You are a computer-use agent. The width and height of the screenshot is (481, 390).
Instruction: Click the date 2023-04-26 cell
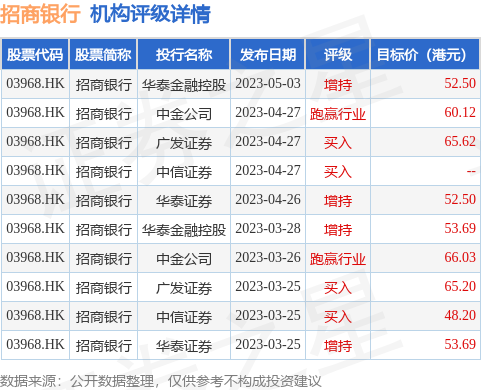coord(268,199)
